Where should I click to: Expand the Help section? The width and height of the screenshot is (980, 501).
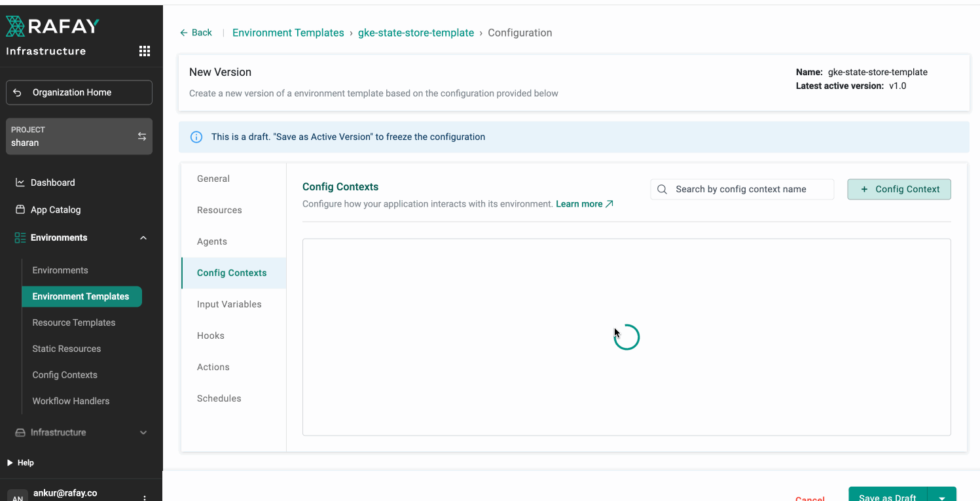[10, 462]
